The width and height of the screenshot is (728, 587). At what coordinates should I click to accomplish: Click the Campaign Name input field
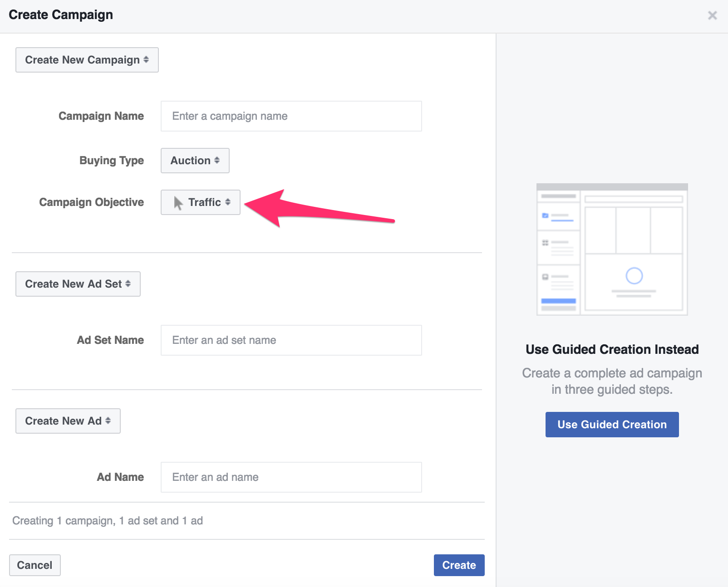point(291,116)
